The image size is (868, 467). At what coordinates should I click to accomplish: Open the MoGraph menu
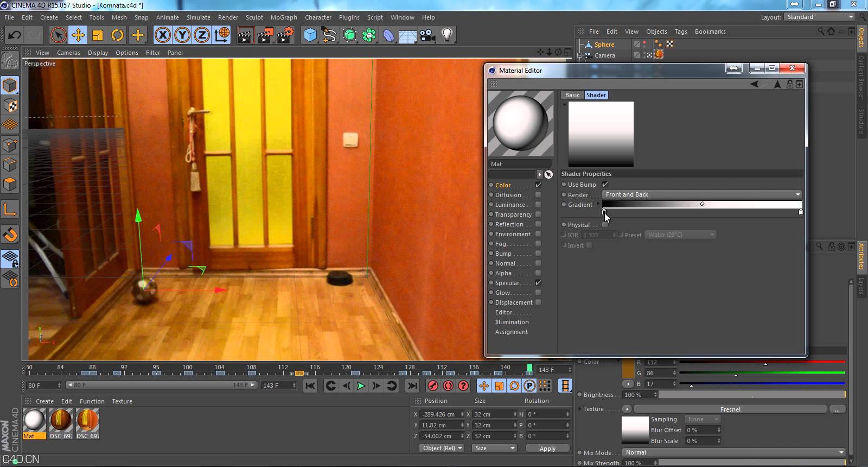pyautogui.click(x=284, y=17)
